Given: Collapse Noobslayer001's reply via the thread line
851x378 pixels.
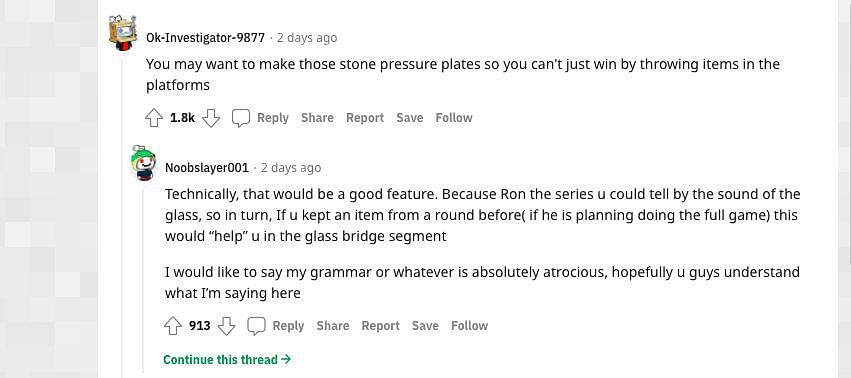Looking at the screenshot, I should pos(144,280).
